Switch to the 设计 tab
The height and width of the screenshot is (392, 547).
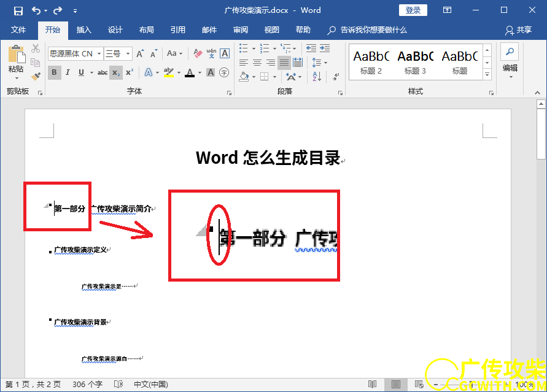point(115,30)
